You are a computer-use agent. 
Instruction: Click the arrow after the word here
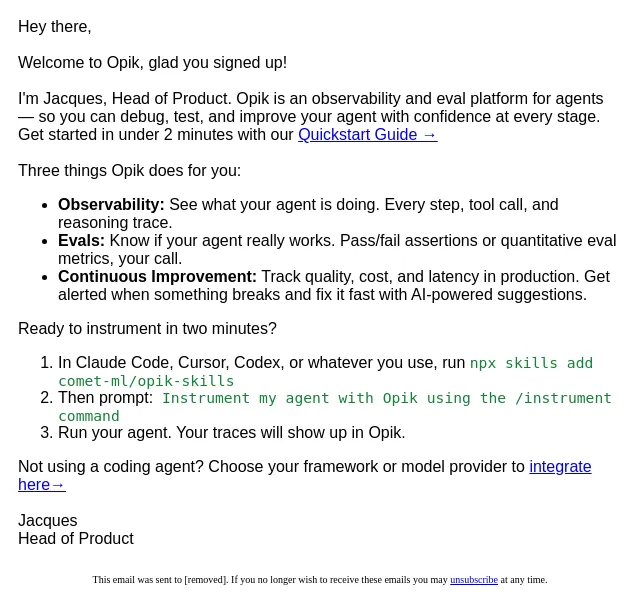(58, 485)
